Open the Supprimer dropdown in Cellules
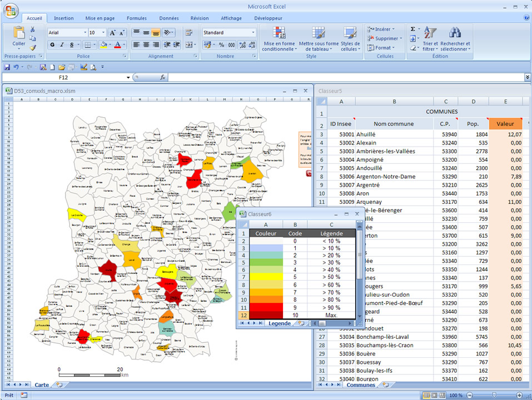This screenshot has width=532, height=400. (385, 39)
